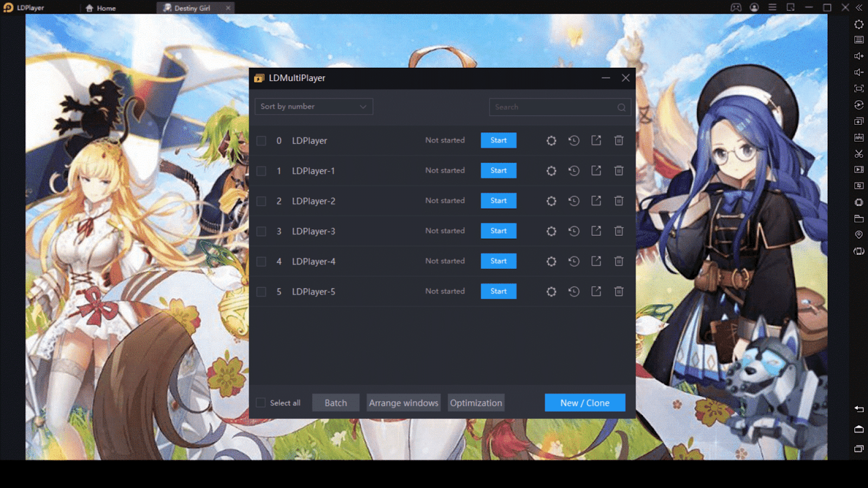Click Android home button in sidebar
Viewport: 868px width, 488px height.
859,429
